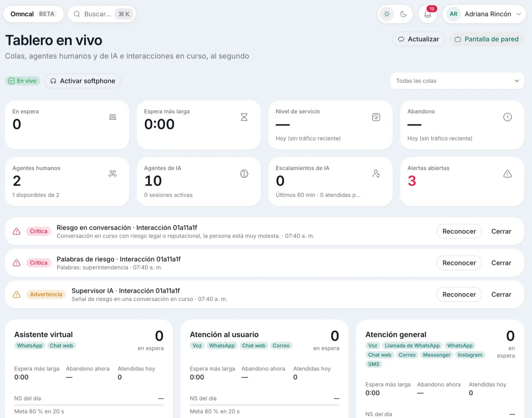Click queue list icon in En espera card

point(113,117)
